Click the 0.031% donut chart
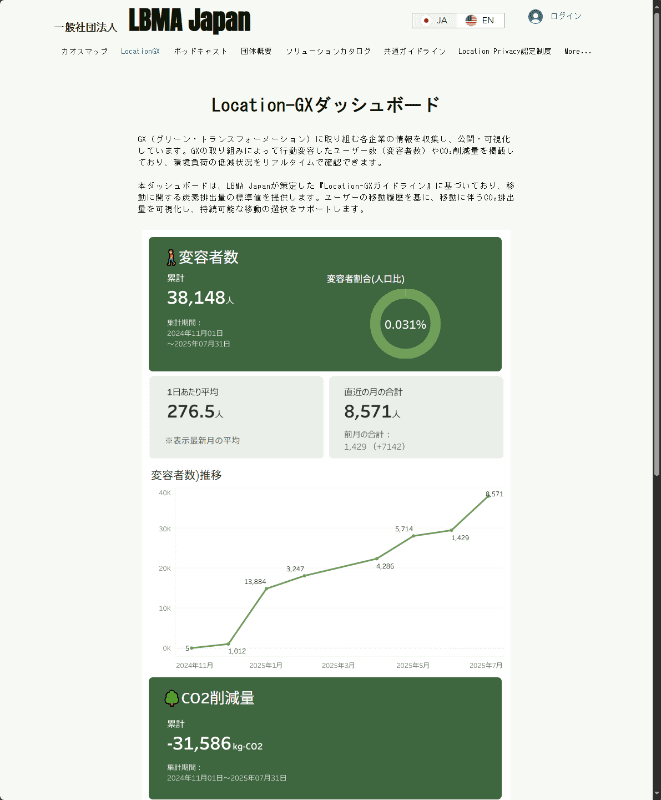661x800 pixels. [405, 324]
